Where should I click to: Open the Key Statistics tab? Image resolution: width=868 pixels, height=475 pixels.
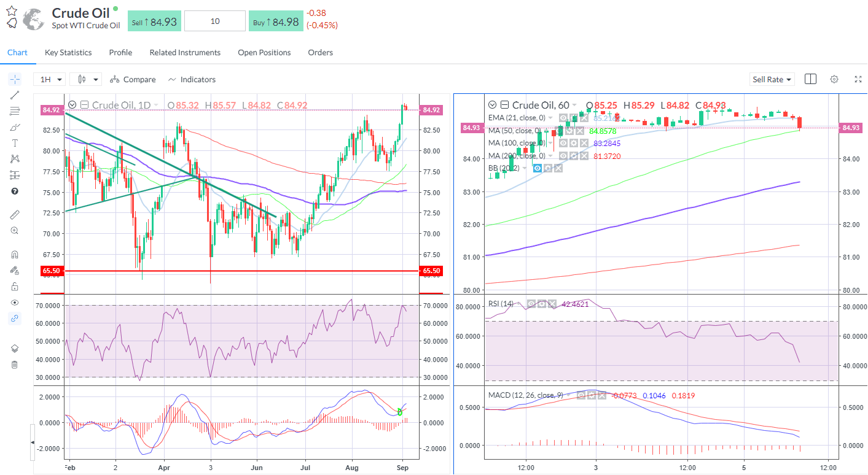(x=68, y=52)
